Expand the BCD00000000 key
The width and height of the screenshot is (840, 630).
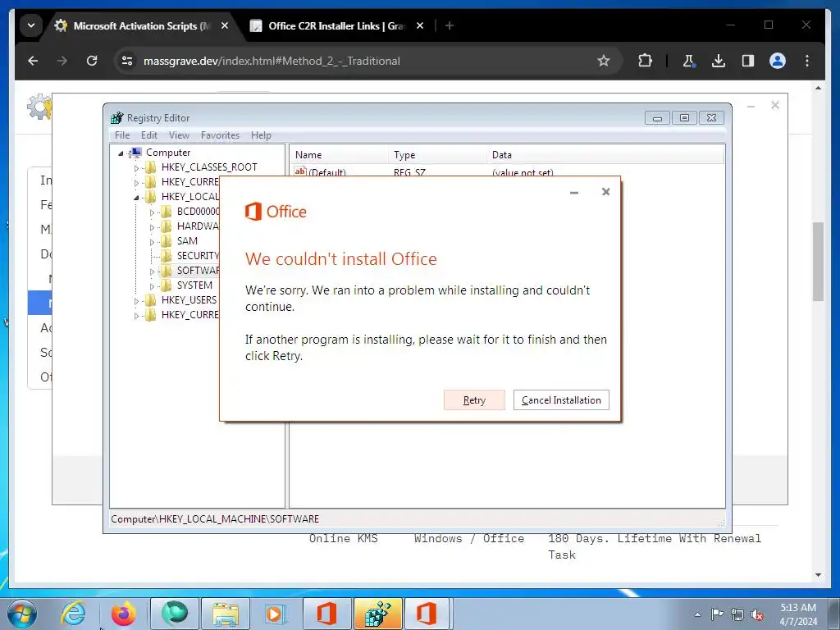tap(152, 212)
